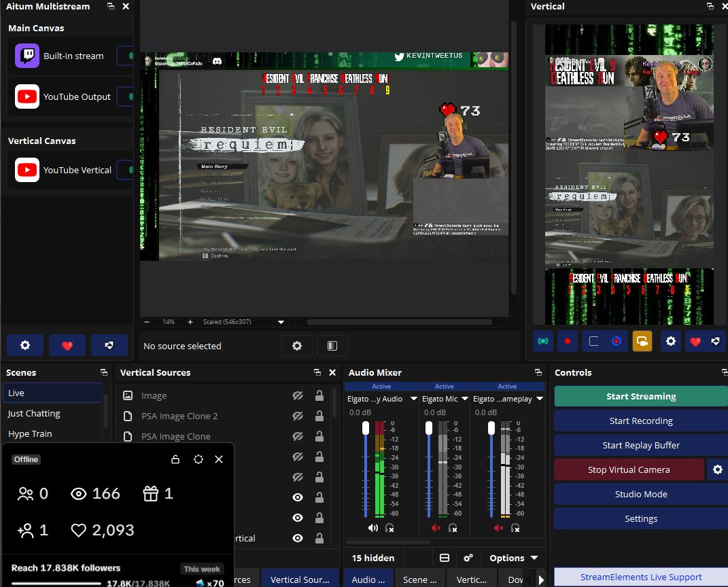Screen dimensions: 728x587
Task: Open source filters icon beside properties gear
Action: pyautogui.click(x=332, y=346)
